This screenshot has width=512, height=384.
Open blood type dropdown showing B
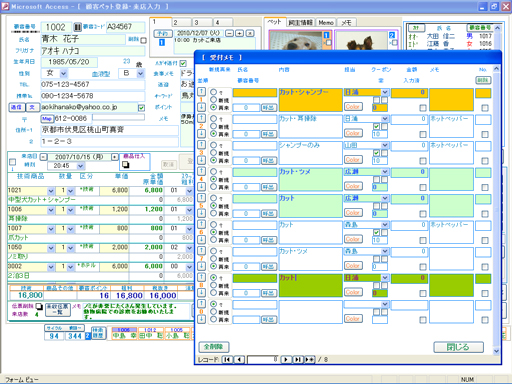pos(140,73)
